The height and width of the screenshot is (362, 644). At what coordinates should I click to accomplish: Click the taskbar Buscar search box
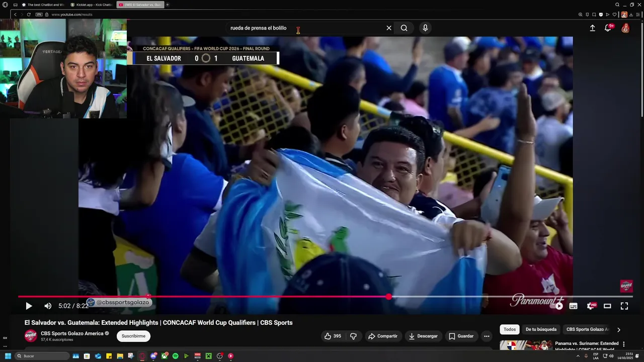click(x=42, y=356)
